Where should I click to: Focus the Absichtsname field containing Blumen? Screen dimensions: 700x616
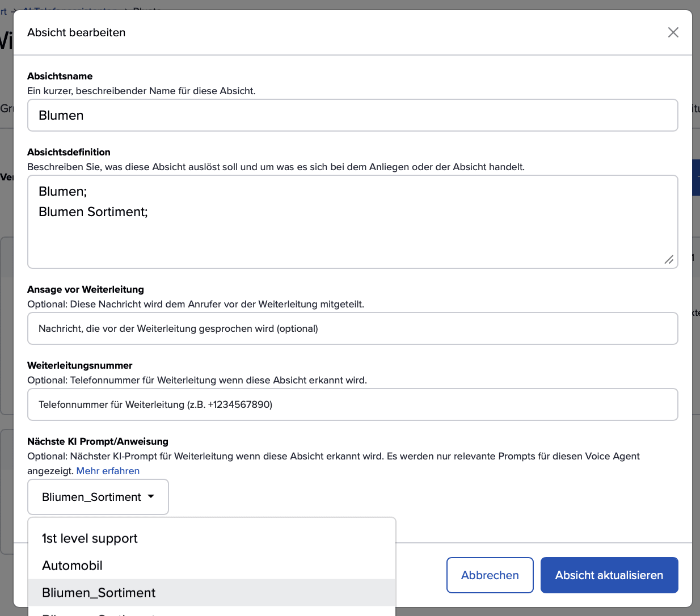[352, 115]
